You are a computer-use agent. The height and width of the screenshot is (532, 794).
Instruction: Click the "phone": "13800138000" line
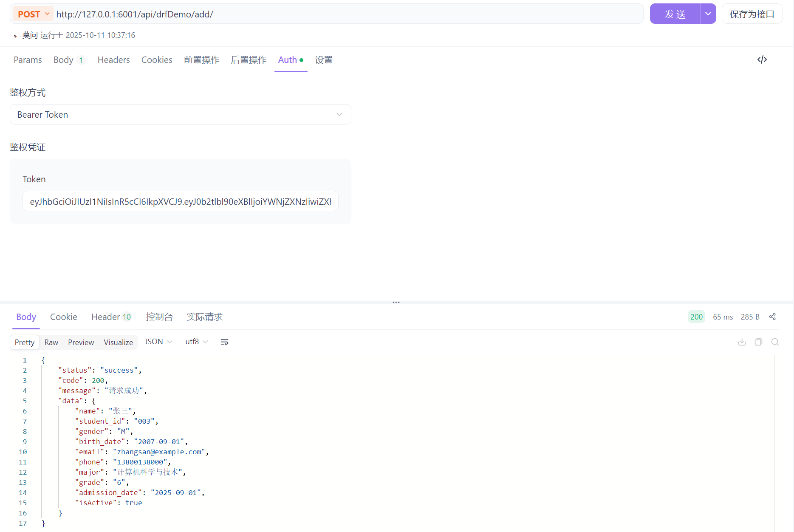(123, 462)
